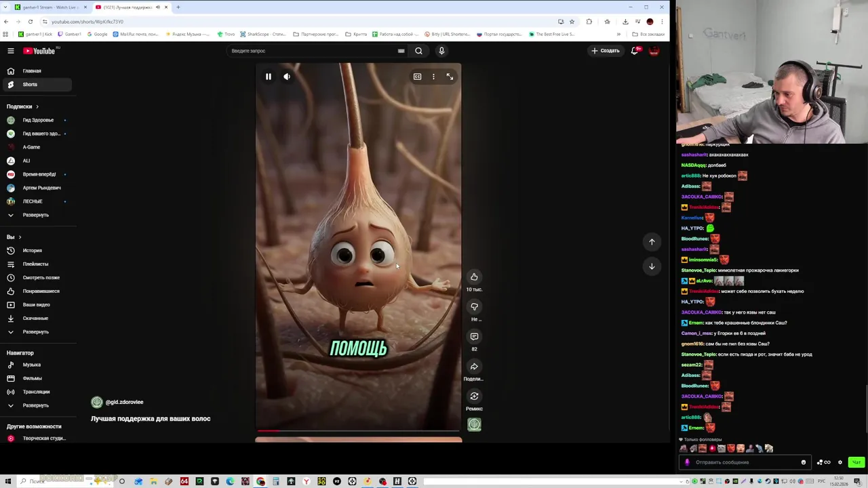Bookmark this page with the star icon
The image size is (868, 488).
point(572,22)
